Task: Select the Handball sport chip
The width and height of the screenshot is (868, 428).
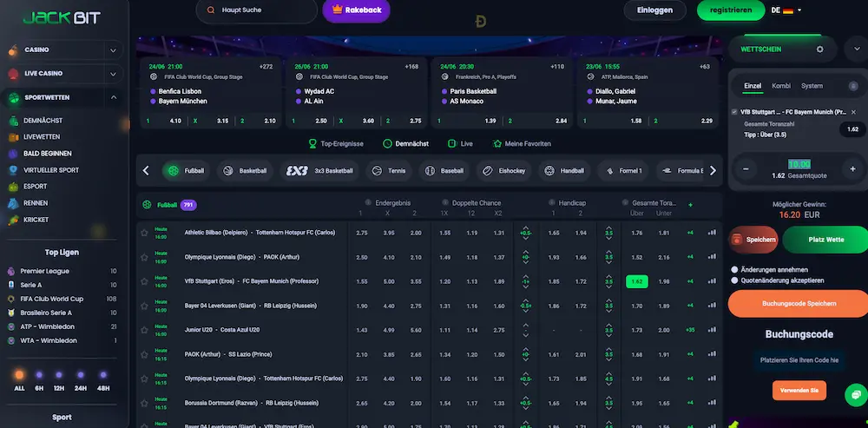Action: point(565,170)
